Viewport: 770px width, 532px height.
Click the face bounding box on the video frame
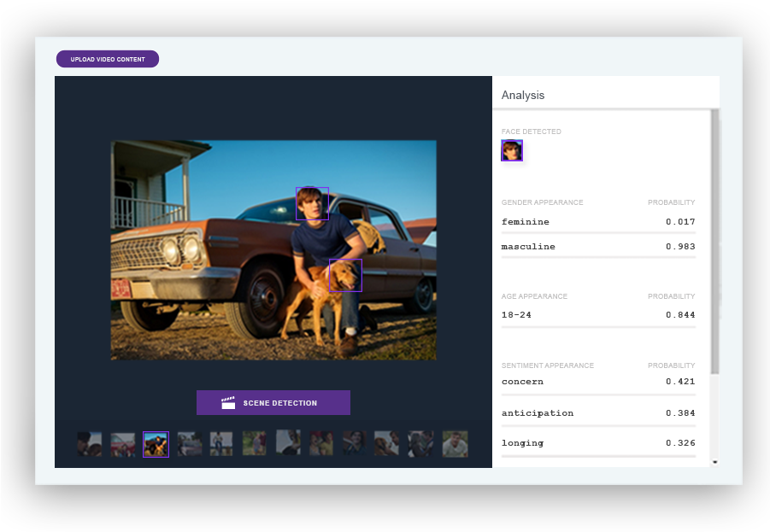tap(312, 203)
